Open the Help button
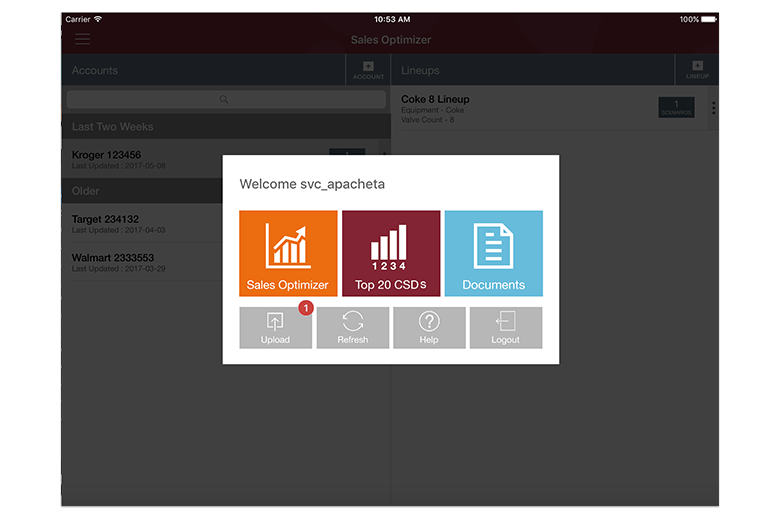This screenshot has height=520, width=780. 429,327
